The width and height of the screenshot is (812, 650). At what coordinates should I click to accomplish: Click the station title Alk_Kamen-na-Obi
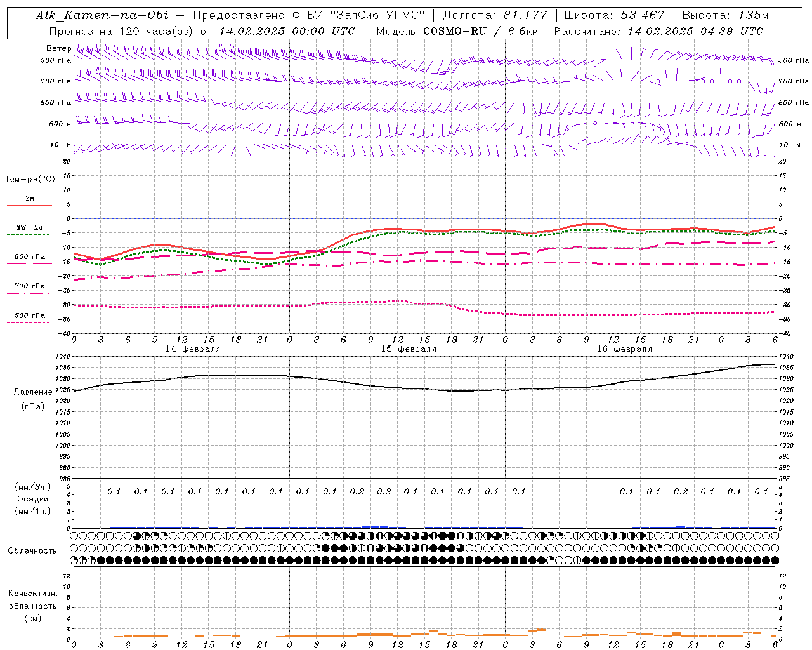[102, 15]
